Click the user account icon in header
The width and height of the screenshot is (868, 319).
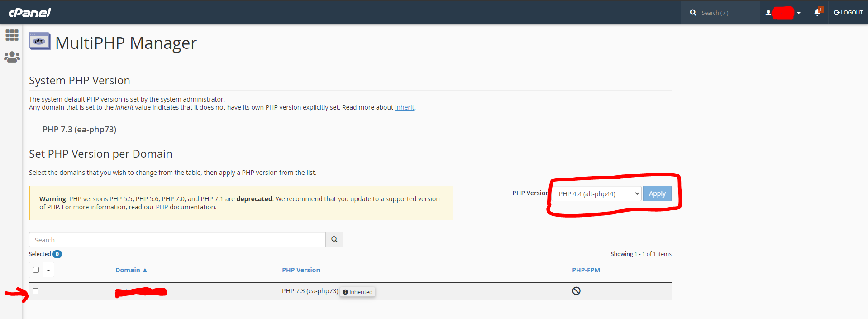pyautogui.click(x=768, y=13)
